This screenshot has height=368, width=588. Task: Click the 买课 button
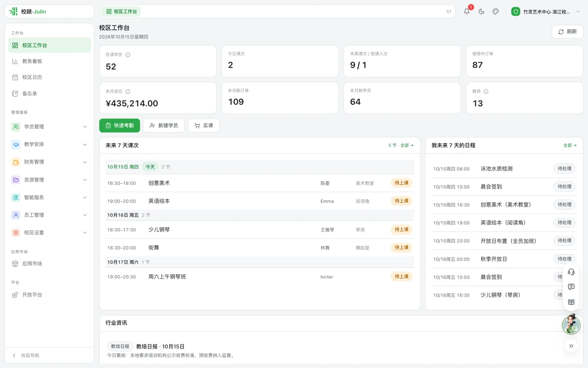tap(204, 126)
